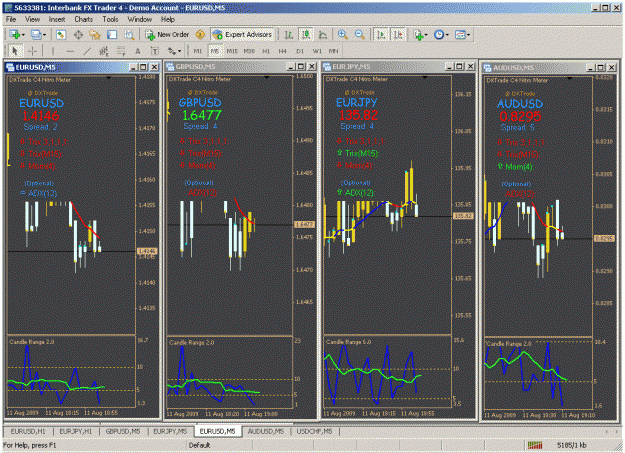Switch to the EURUSD,H1 chart tab

[x=28, y=431]
